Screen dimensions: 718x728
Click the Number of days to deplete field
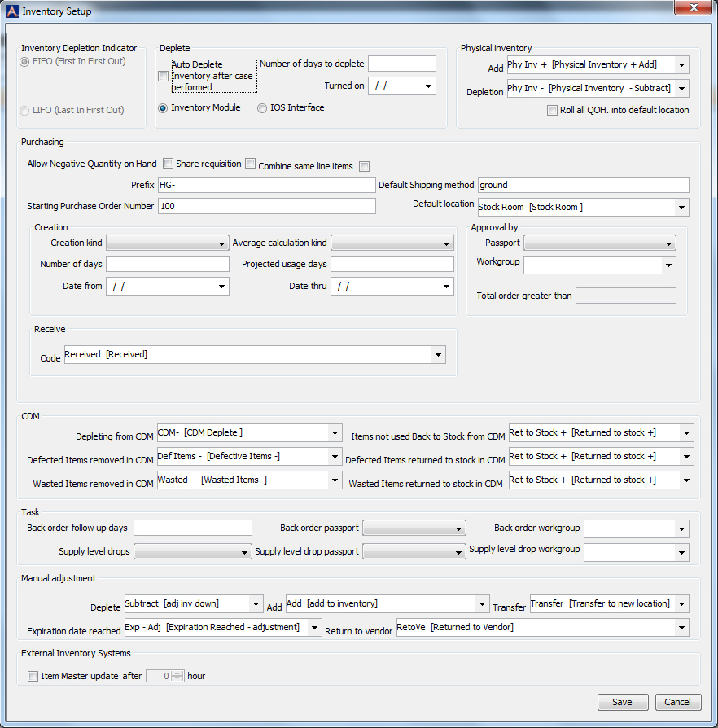pyautogui.click(x=401, y=63)
